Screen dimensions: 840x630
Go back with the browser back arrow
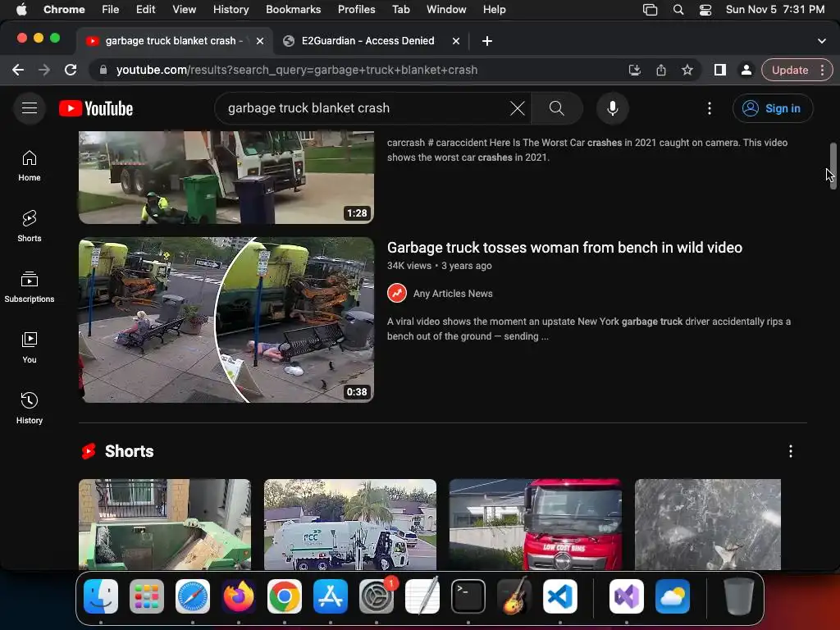coord(18,70)
